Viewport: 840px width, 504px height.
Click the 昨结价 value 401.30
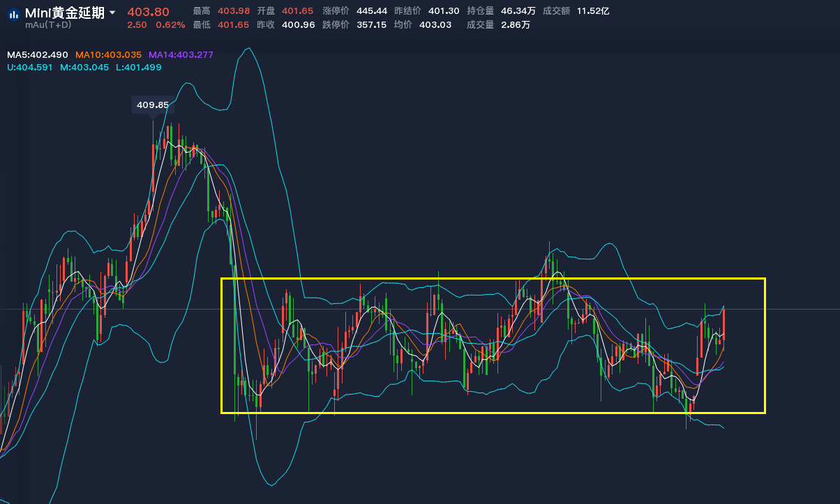444,11
